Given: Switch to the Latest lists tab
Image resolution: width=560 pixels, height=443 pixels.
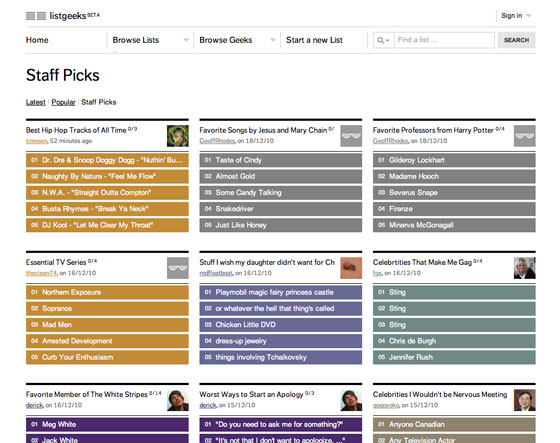Looking at the screenshot, I should pyautogui.click(x=36, y=102).
